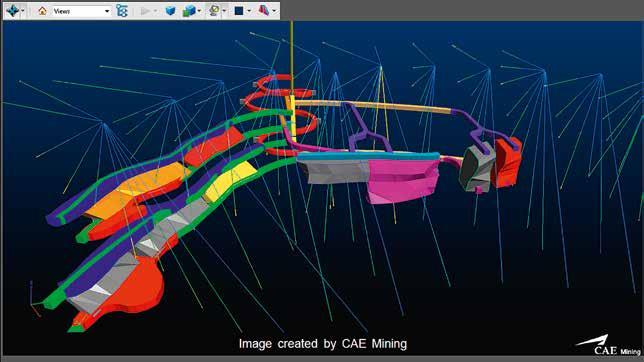Open the background color dropdown arrow
Image resolution: width=644 pixels, height=362 pixels.
[x=249, y=11]
